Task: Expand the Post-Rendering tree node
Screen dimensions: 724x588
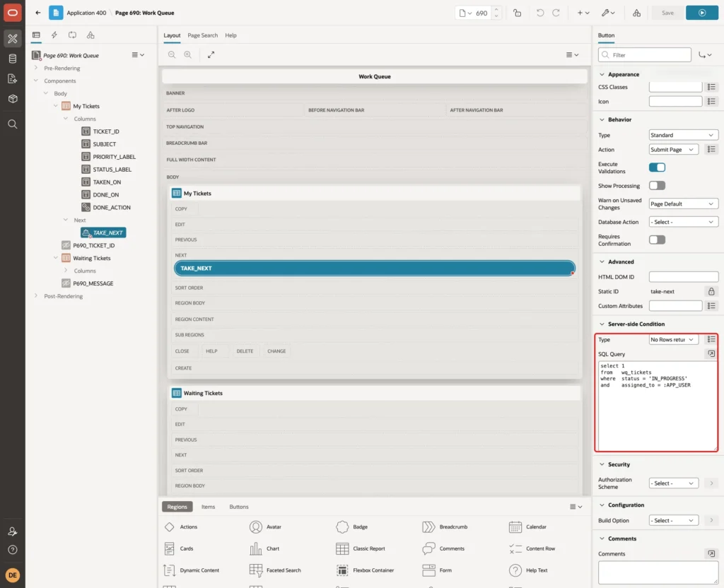Action: (x=35, y=296)
